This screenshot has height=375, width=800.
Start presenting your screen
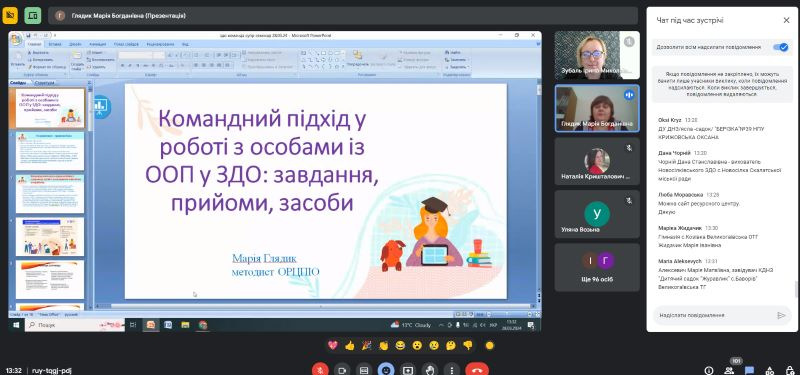pyautogui.click(x=408, y=370)
